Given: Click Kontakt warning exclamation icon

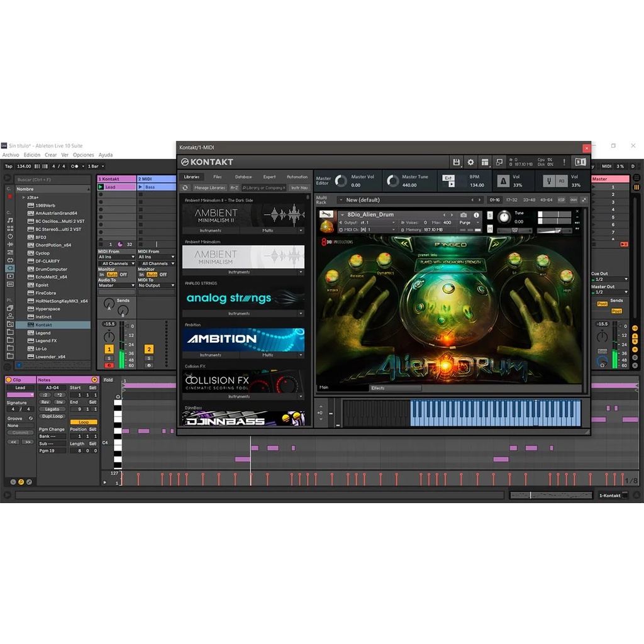Looking at the screenshot, I should [564, 162].
